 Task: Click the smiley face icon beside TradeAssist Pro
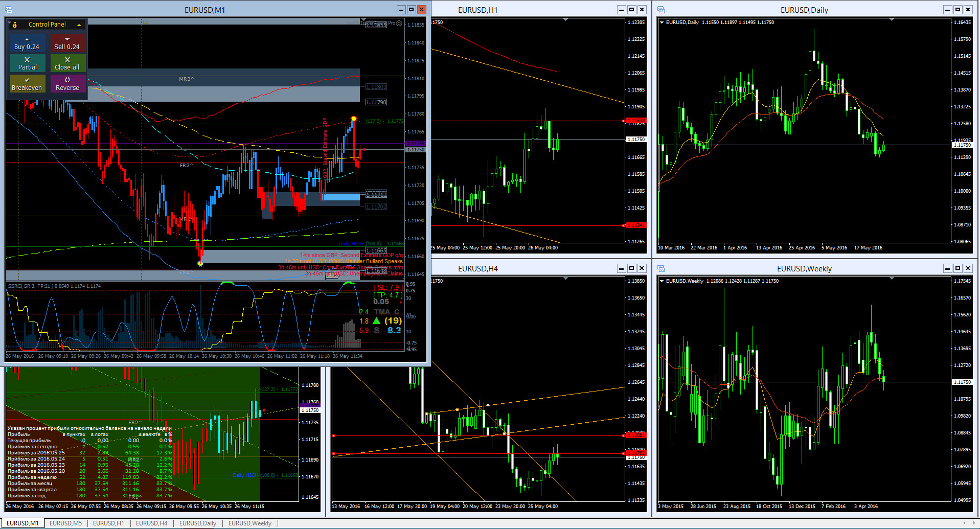399,23
